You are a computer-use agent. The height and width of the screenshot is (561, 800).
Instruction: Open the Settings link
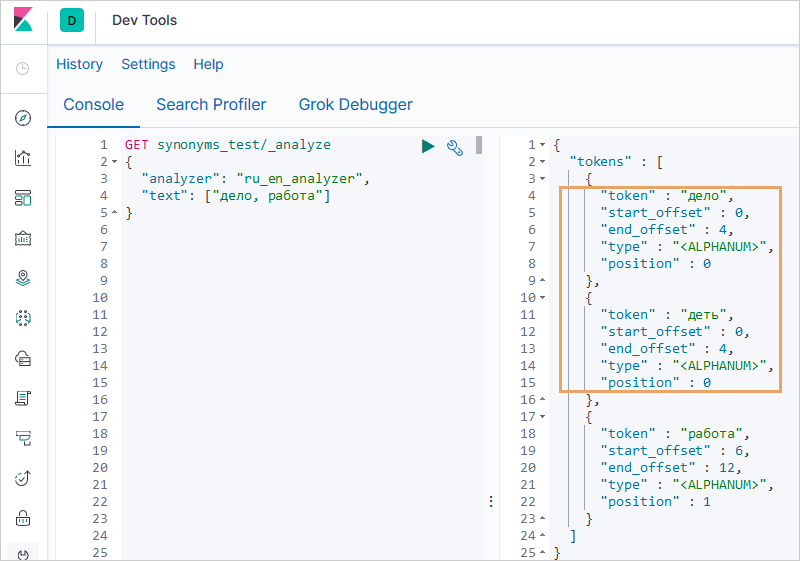(x=148, y=64)
